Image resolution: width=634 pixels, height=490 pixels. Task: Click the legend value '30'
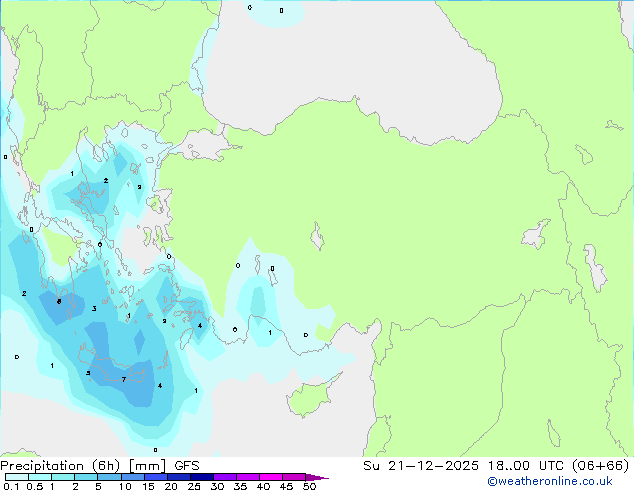coord(217,486)
